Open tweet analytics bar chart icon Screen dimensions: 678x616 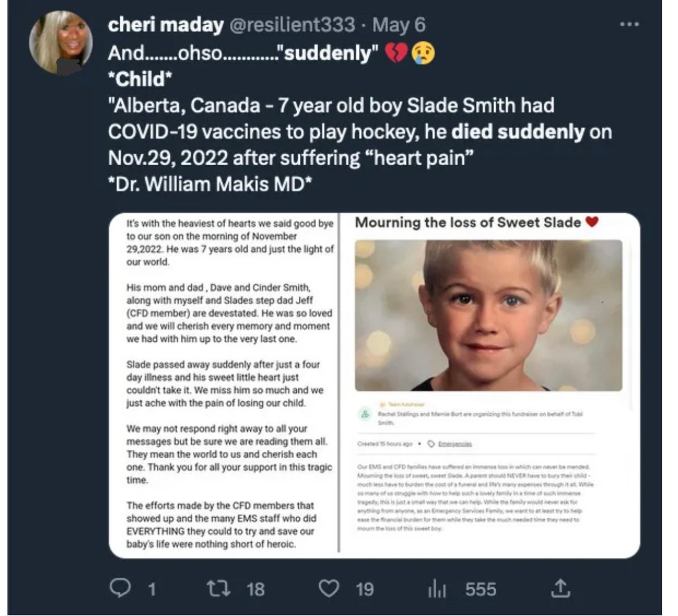(x=437, y=589)
